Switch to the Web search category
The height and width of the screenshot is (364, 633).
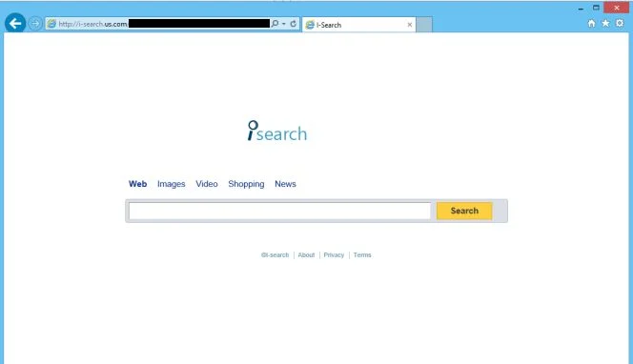tap(137, 184)
